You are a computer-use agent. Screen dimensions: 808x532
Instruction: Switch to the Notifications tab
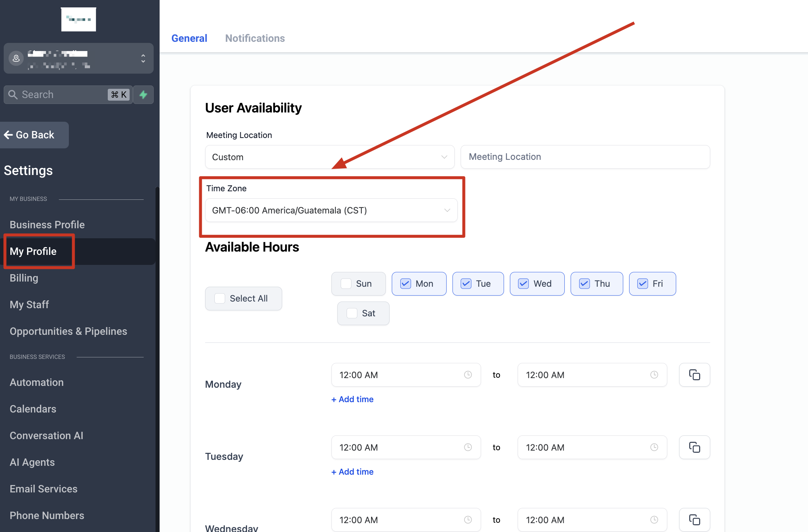click(255, 38)
